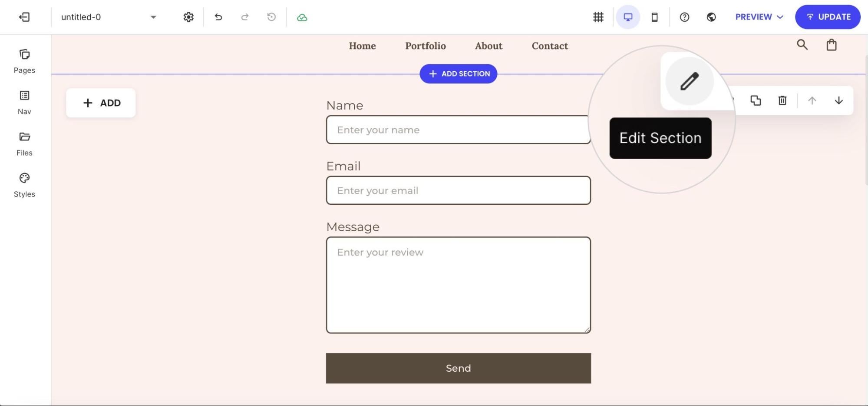Open site settings gear icon
This screenshot has height=406, width=868.
coord(188,17)
